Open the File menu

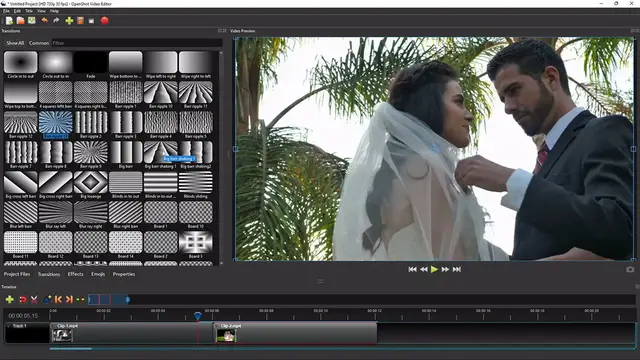(6, 11)
